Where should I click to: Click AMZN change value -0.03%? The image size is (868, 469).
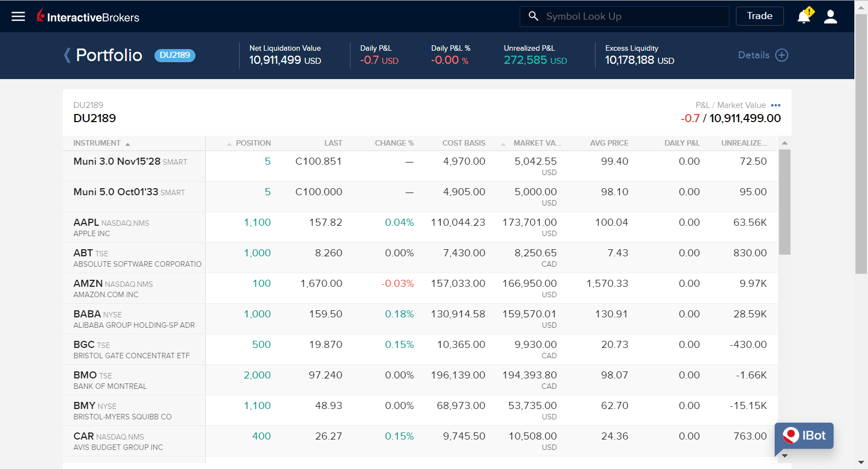[398, 284]
